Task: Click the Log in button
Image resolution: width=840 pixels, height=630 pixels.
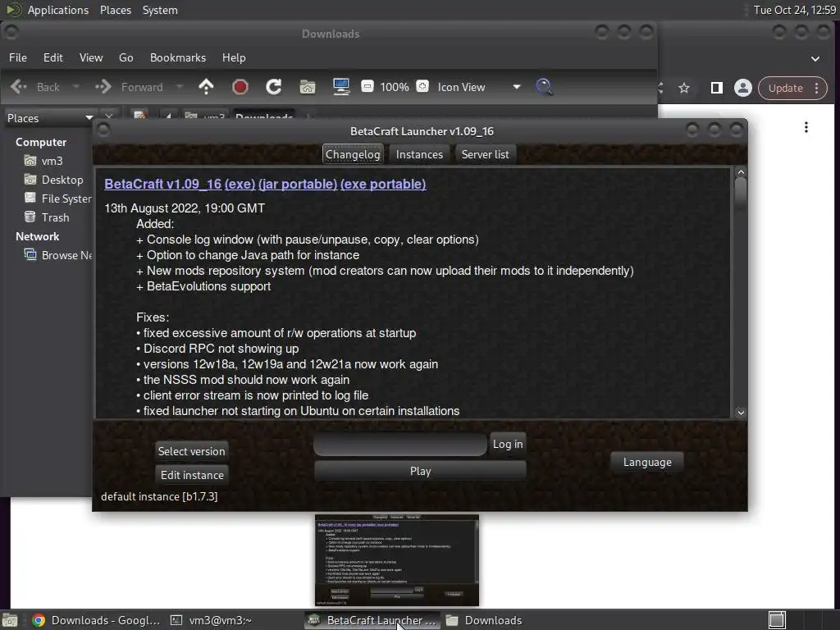Action: coord(508,444)
